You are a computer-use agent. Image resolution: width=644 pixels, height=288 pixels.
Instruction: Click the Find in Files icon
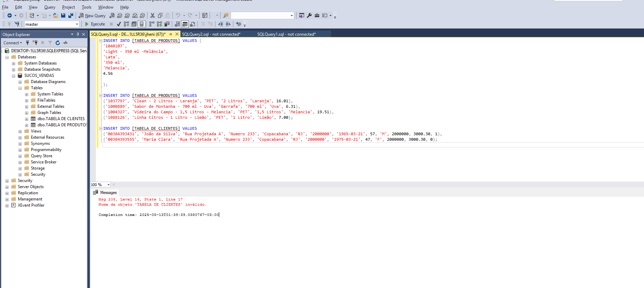tap(226, 15)
